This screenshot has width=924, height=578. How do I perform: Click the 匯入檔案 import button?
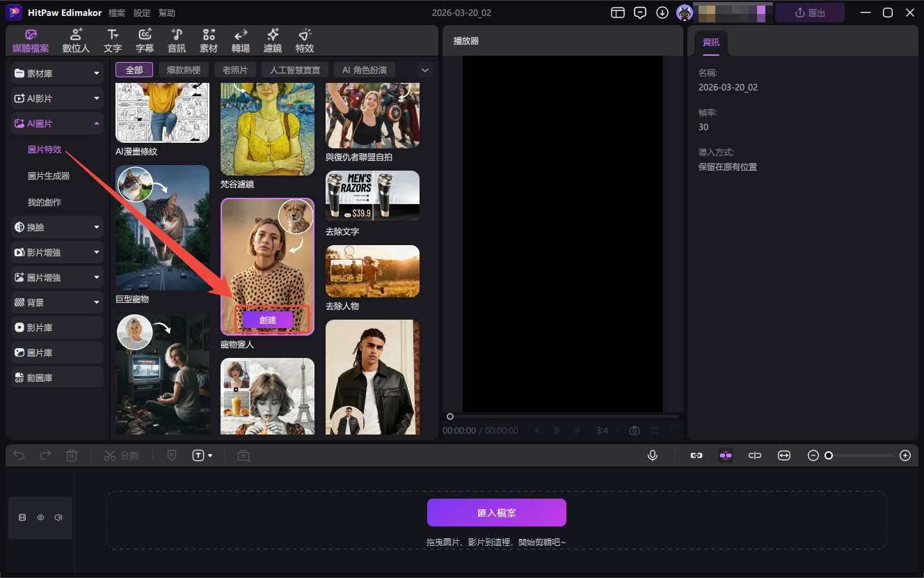point(496,513)
